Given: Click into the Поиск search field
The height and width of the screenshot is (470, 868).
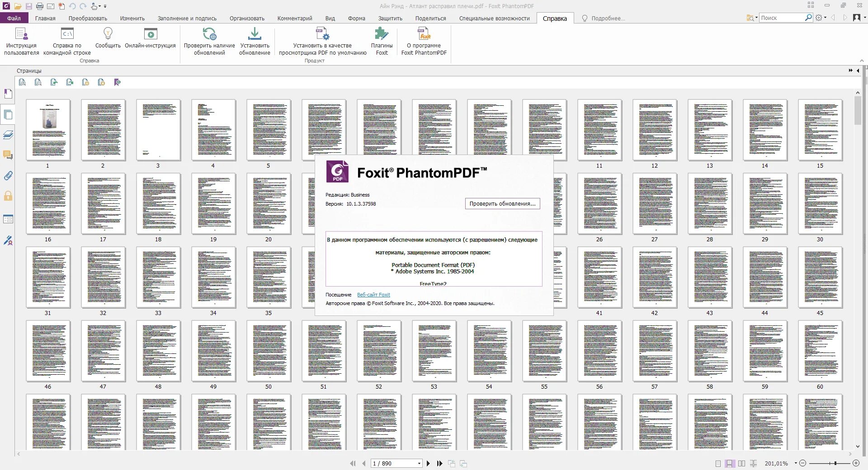Looking at the screenshot, I should coord(781,18).
